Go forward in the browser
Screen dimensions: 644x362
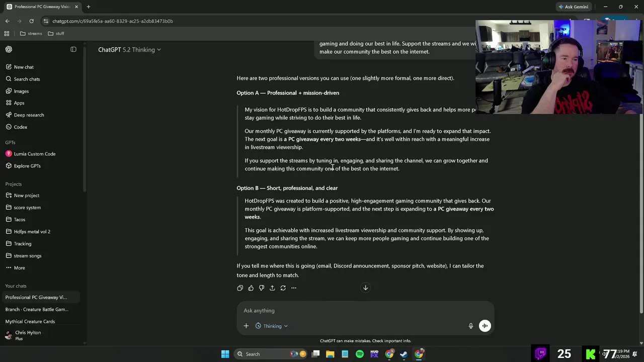coord(19,21)
